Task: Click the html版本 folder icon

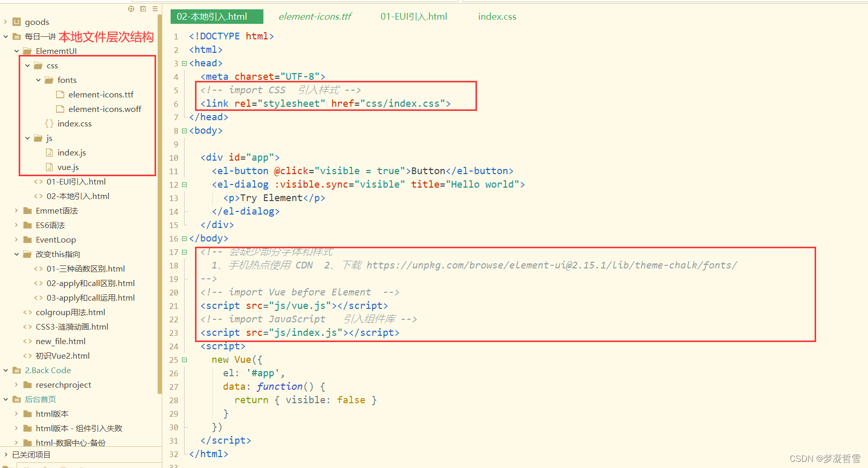Action: pyautogui.click(x=27, y=414)
